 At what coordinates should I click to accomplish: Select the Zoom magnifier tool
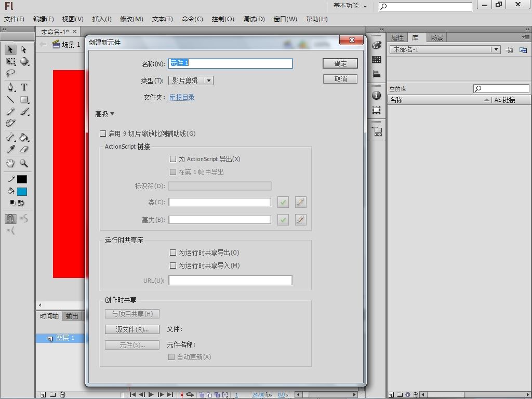point(24,163)
